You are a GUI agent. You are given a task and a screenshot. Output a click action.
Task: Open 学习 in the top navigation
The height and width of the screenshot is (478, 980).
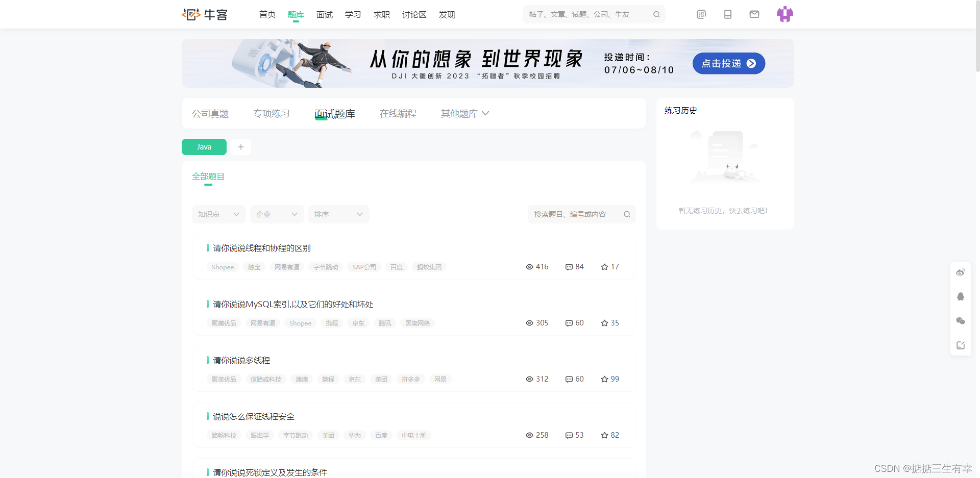[353, 14]
